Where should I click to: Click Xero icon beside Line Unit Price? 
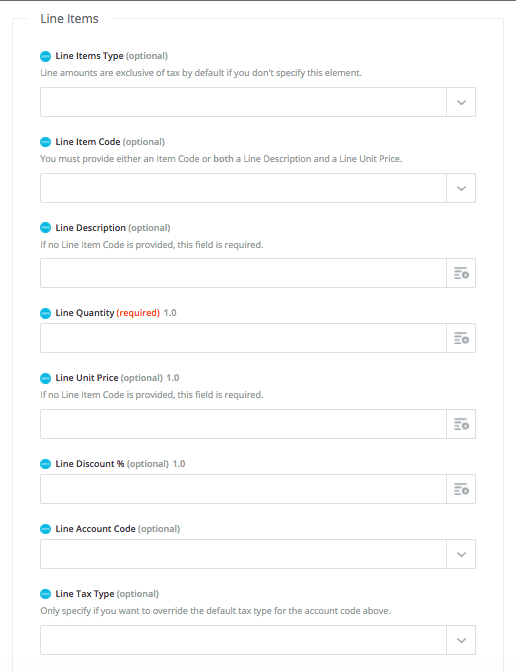pyautogui.click(x=45, y=378)
